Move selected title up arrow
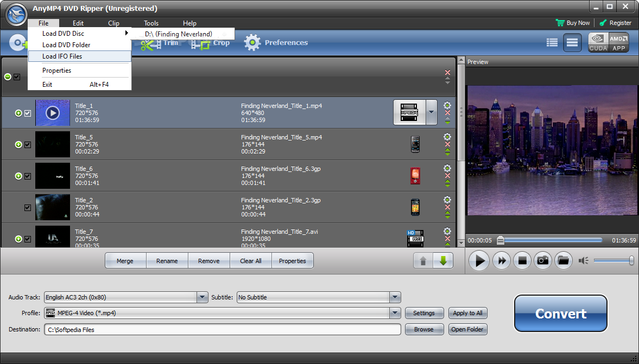This screenshot has width=639, height=364. click(x=423, y=261)
